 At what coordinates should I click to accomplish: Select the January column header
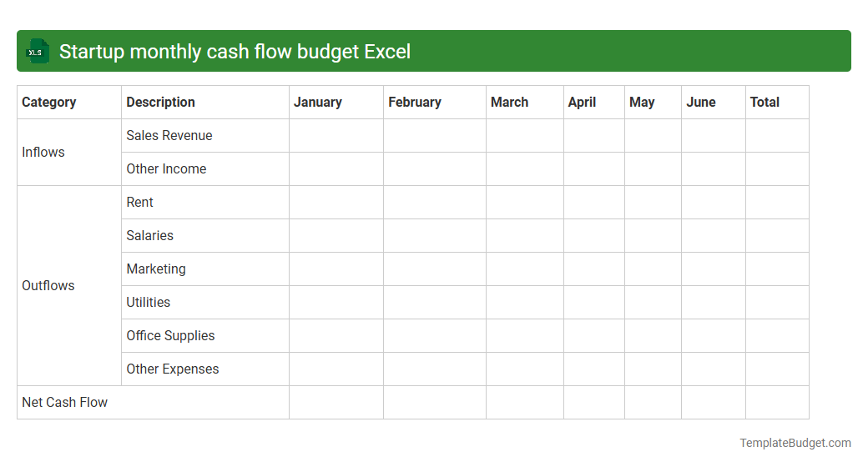(336, 103)
